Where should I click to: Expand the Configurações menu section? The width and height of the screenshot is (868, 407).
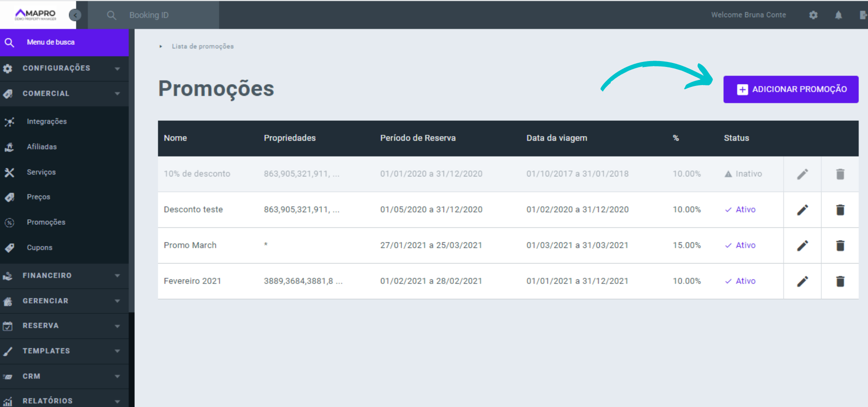click(x=64, y=68)
